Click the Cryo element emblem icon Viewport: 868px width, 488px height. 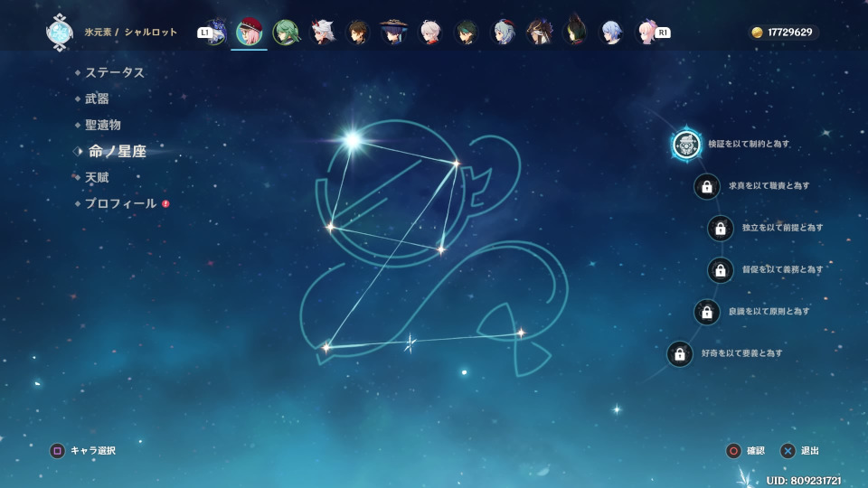(60, 33)
